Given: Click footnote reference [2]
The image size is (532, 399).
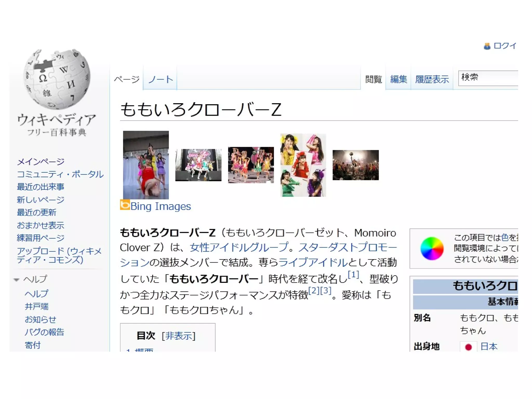Looking at the screenshot, I should pos(314,290).
